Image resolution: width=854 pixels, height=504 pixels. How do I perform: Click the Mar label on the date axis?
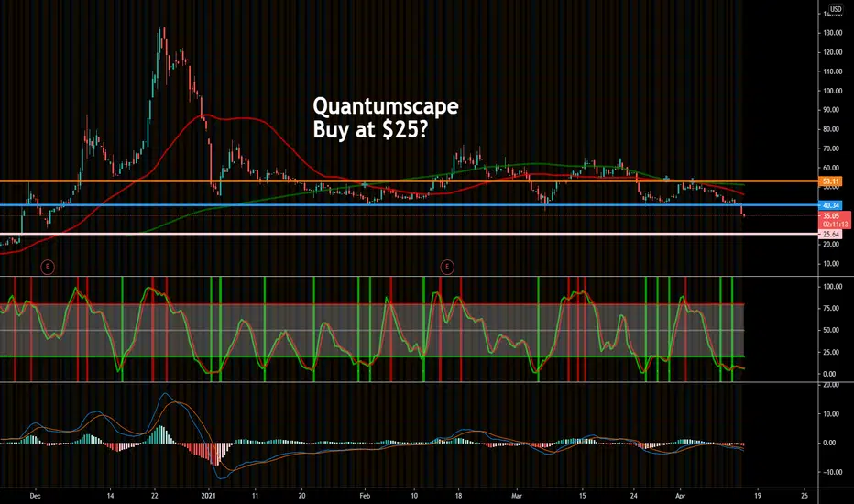[x=517, y=496]
